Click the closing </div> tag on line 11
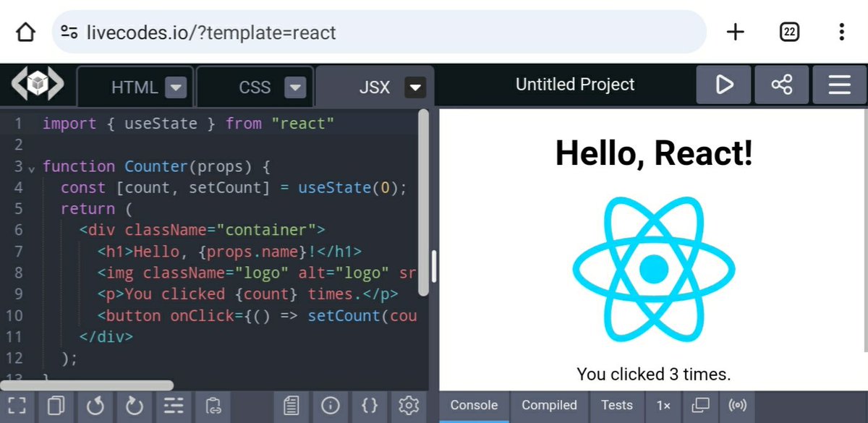 click(106, 337)
